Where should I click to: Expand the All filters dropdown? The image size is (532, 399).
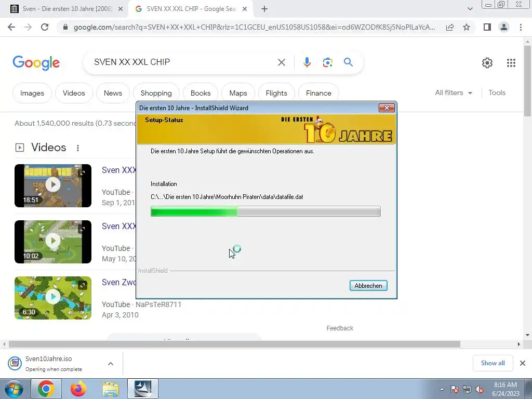454,92
